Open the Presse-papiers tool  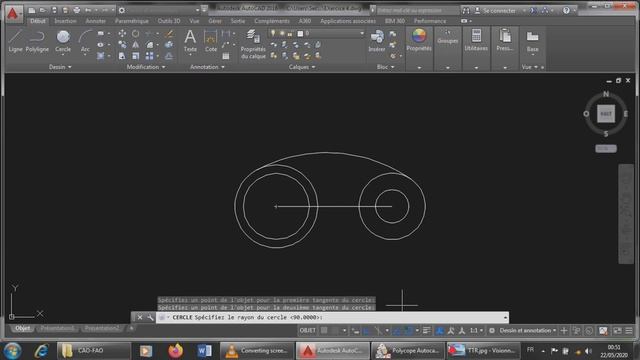tap(505, 40)
